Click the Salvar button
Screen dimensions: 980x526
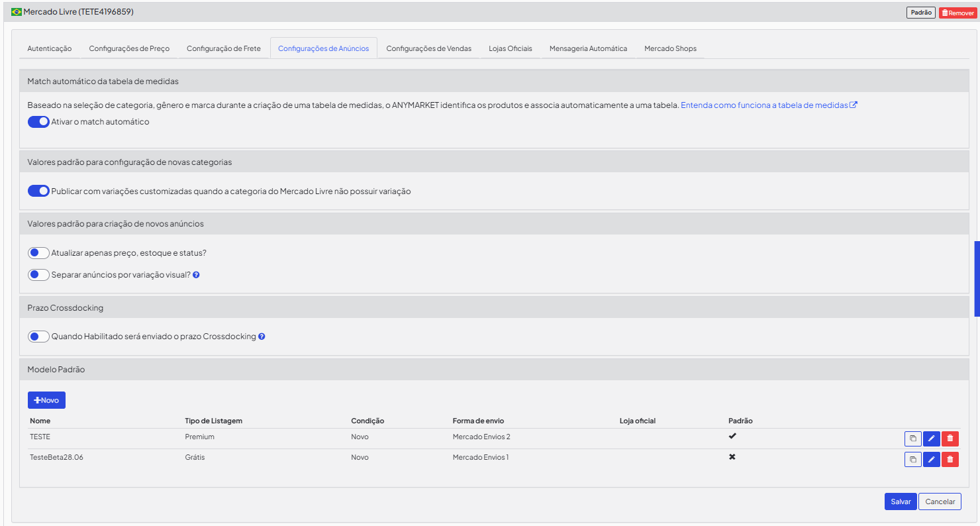click(x=901, y=501)
